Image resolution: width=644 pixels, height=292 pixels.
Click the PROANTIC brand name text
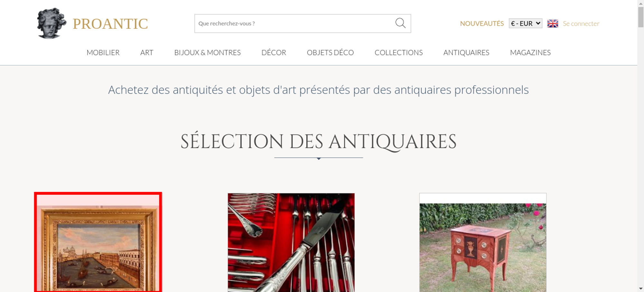[x=110, y=24]
